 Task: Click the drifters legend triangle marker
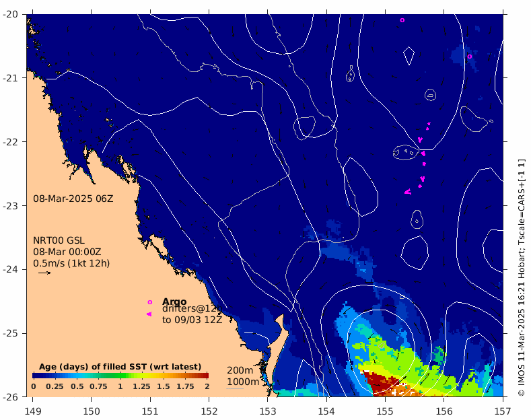pyautogui.click(x=149, y=314)
